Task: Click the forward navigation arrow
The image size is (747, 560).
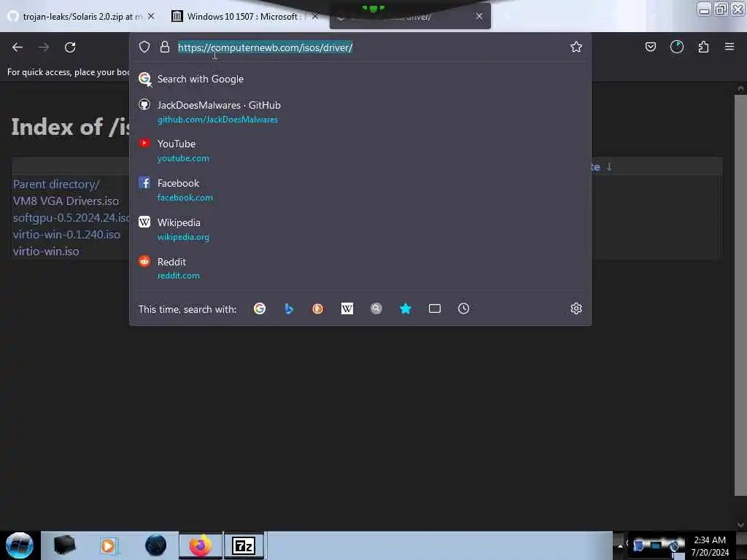Action: [x=44, y=47]
